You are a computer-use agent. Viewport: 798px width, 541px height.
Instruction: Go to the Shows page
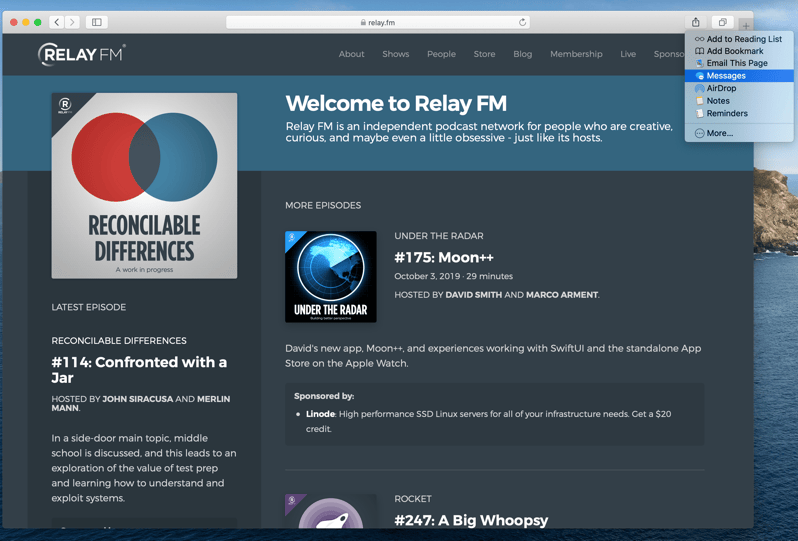(395, 54)
